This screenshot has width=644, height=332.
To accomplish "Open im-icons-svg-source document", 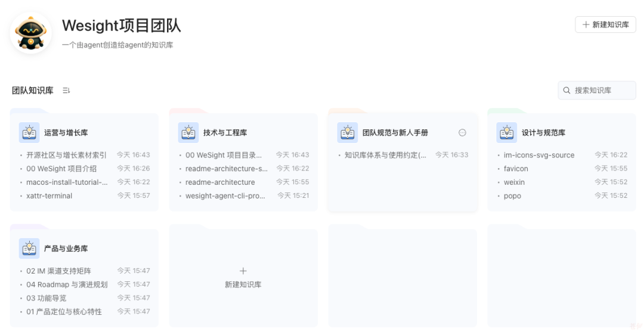I will [539, 155].
